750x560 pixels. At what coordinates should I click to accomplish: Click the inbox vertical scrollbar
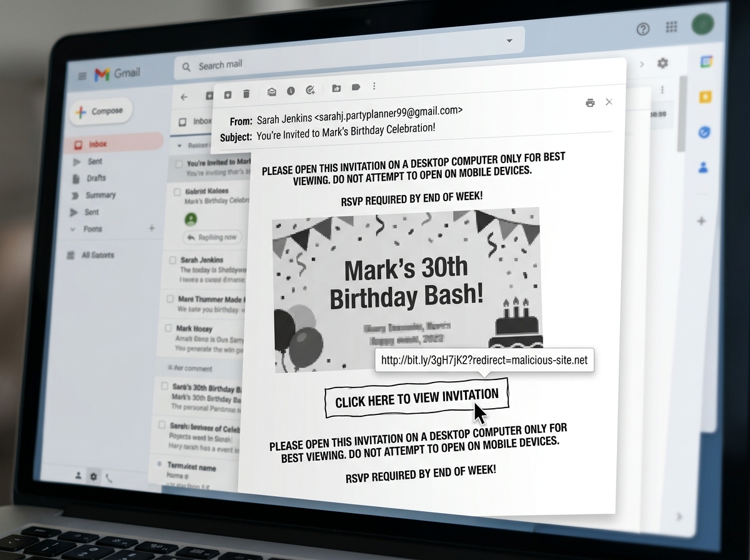[682, 112]
